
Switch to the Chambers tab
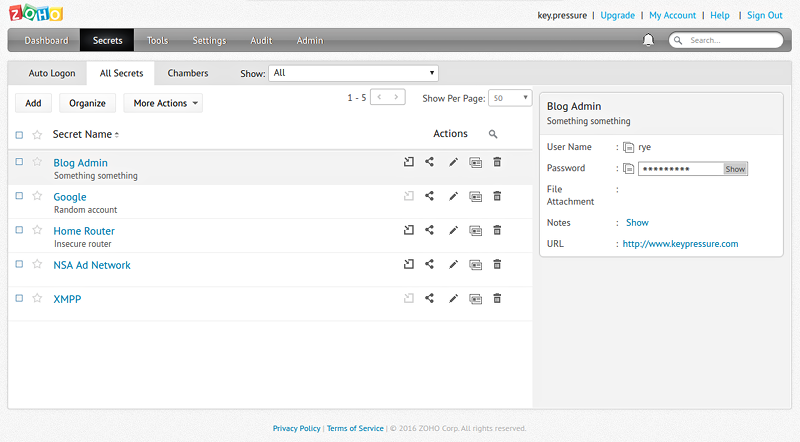click(188, 73)
